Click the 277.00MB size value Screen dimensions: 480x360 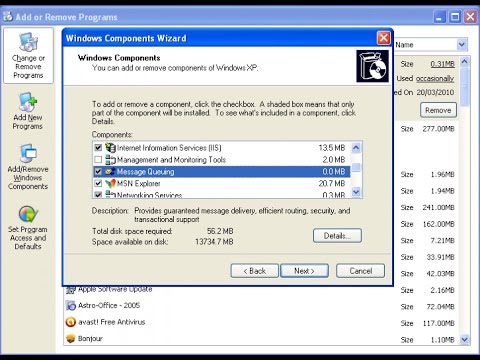tap(438, 129)
